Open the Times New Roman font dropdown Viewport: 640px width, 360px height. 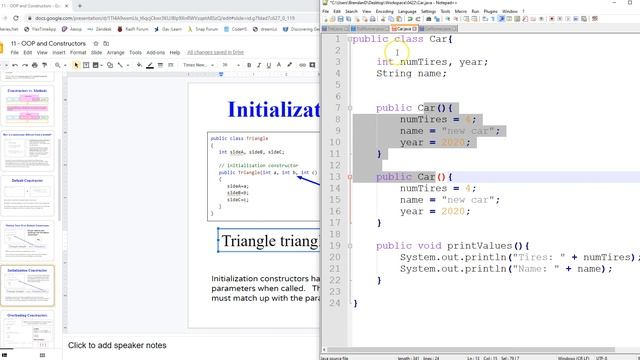tap(198, 65)
